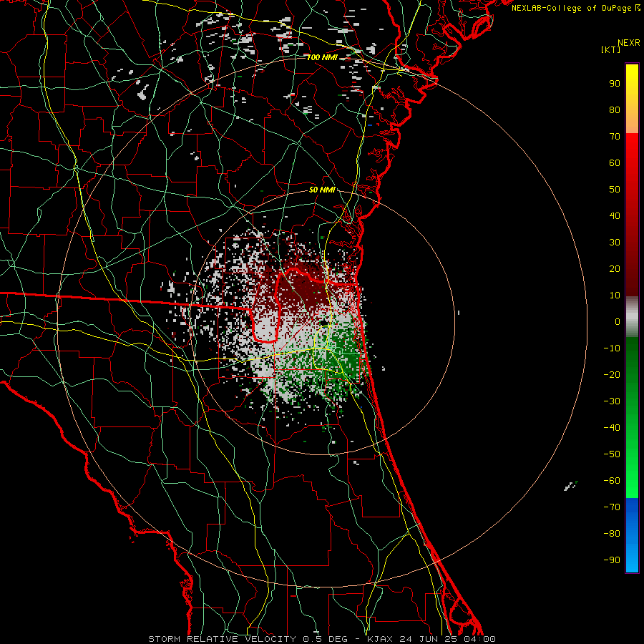Click the Storm Relative Velocity caption text
The width and height of the screenshot is (644, 644).
321,639
